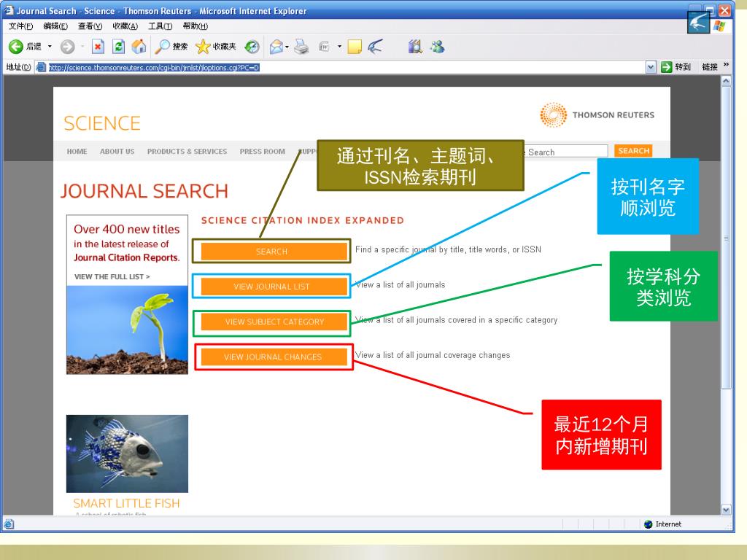
Task: Click the blue bird toolbar icon
Action: (x=376, y=46)
